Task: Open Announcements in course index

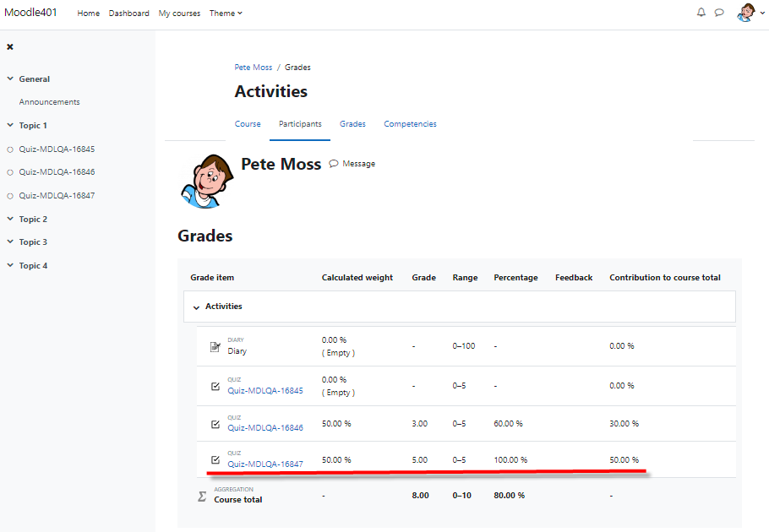Action: click(x=50, y=102)
